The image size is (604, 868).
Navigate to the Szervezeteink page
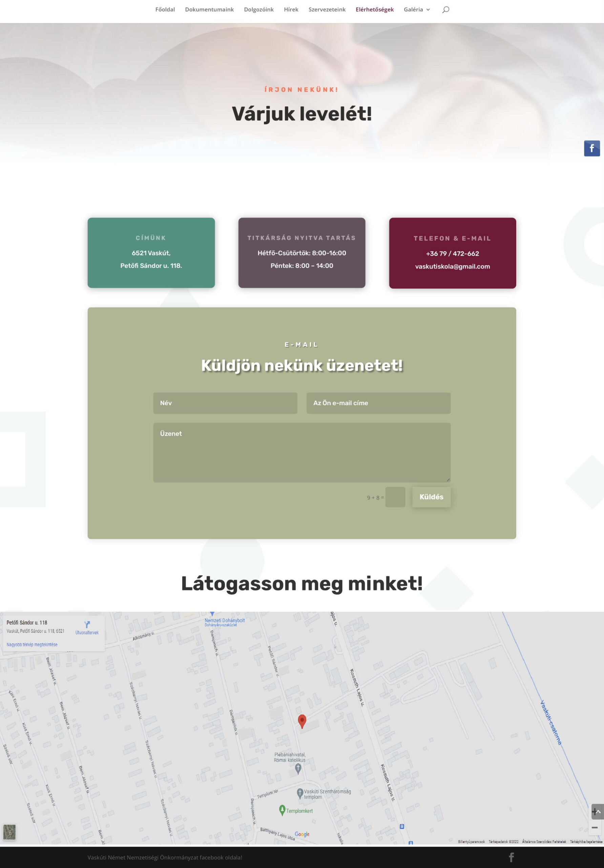click(x=327, y=9)
